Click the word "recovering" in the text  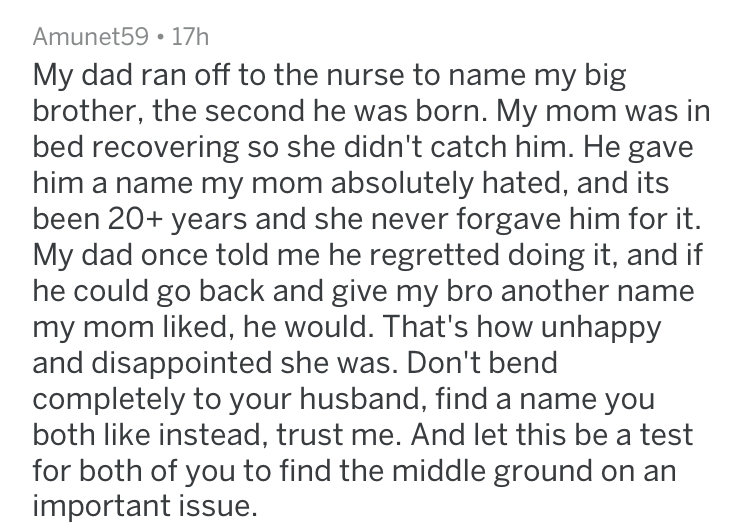[x=164, y=147]
